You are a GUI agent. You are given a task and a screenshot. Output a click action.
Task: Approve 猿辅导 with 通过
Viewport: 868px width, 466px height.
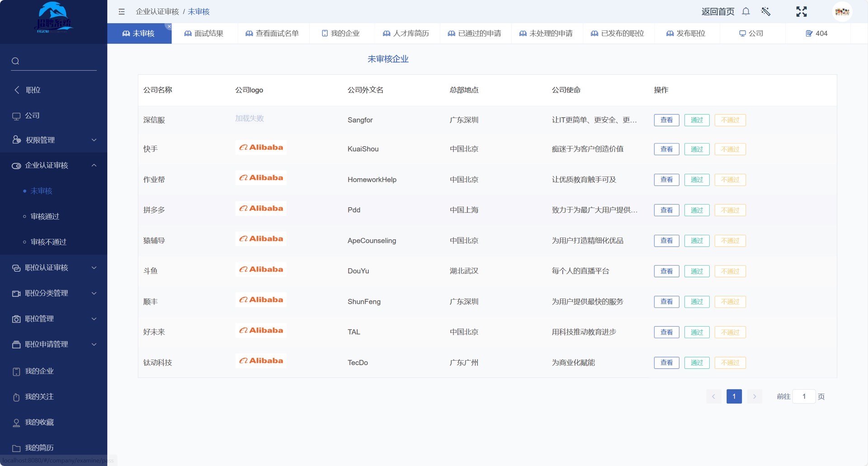[x=697, y=241]
